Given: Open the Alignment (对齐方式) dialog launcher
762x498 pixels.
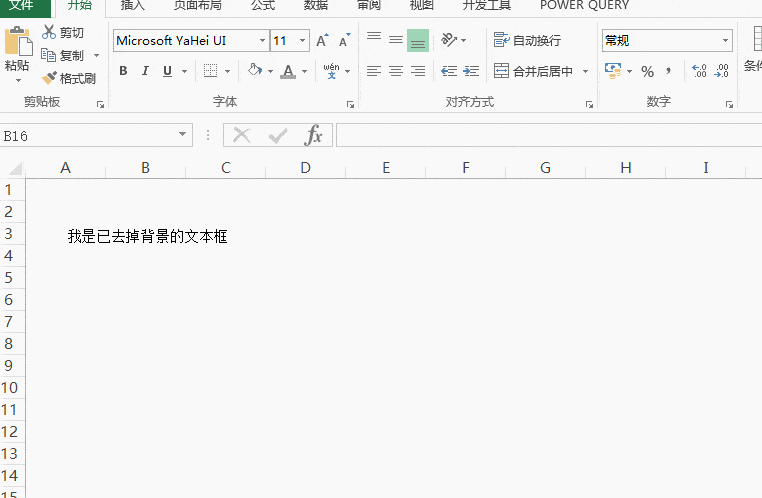Looking at the screenshot, I should (589, 104).
